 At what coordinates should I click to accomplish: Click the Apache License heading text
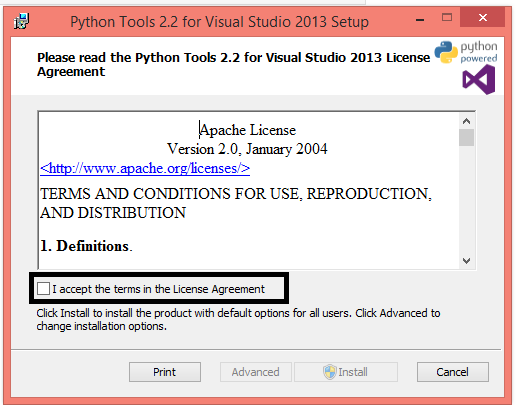point(248,130)
